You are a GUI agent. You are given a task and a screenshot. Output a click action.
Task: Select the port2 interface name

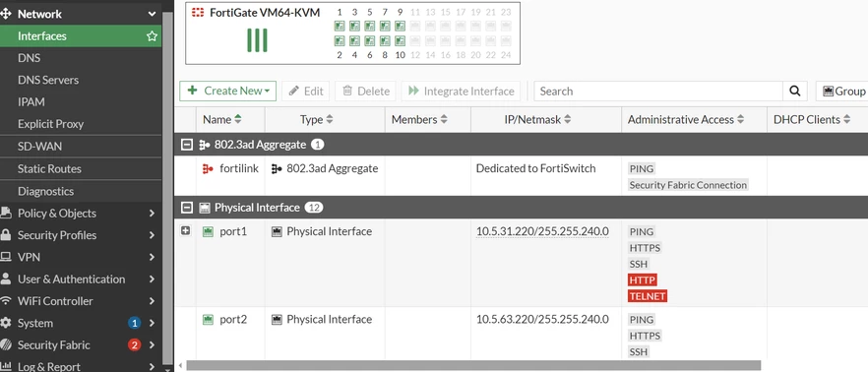coord(233,320)
